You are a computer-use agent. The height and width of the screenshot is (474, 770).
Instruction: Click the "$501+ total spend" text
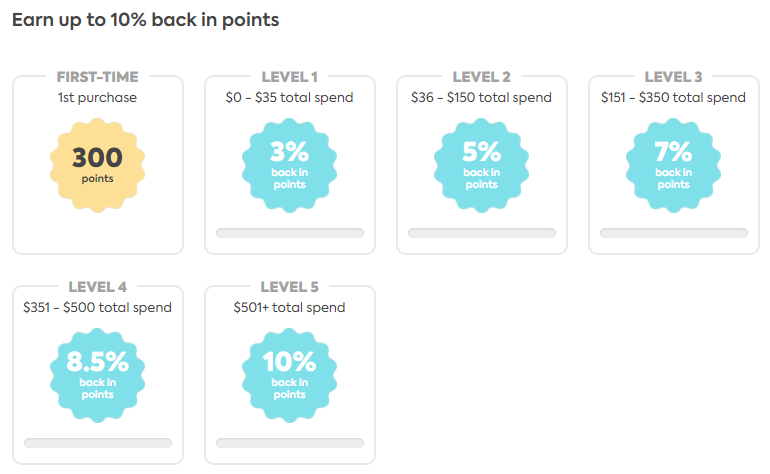click(x=289, y=308)
